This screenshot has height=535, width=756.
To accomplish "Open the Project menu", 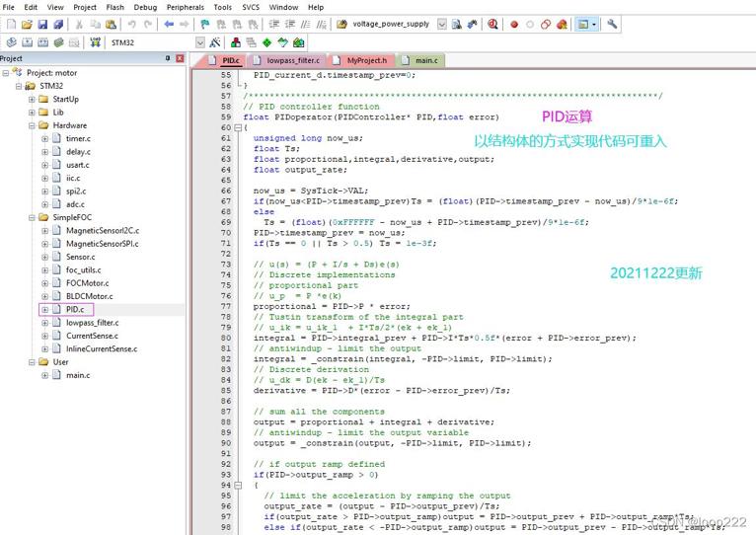I will point(85,7).
